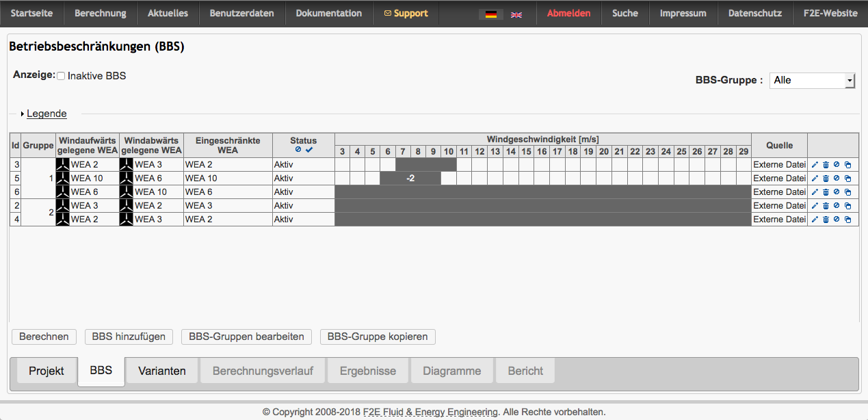Screen dimensions: 868x420
Task: Click the Berechnen button
Action: coord(43,337)
